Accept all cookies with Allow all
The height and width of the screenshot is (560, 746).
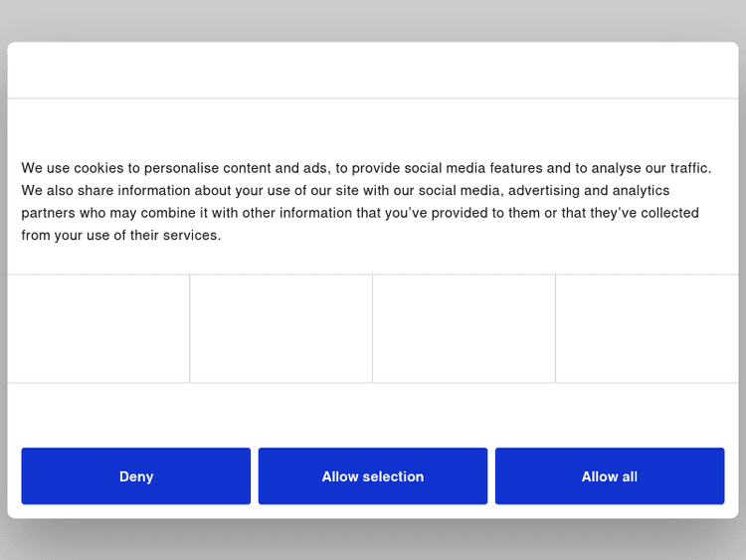(610, 476)
